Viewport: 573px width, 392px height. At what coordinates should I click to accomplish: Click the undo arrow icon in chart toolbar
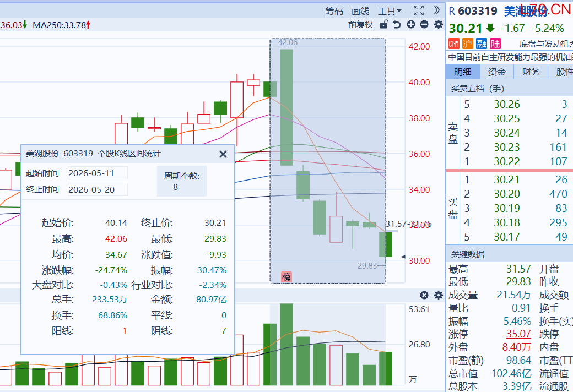pos(397,24)
